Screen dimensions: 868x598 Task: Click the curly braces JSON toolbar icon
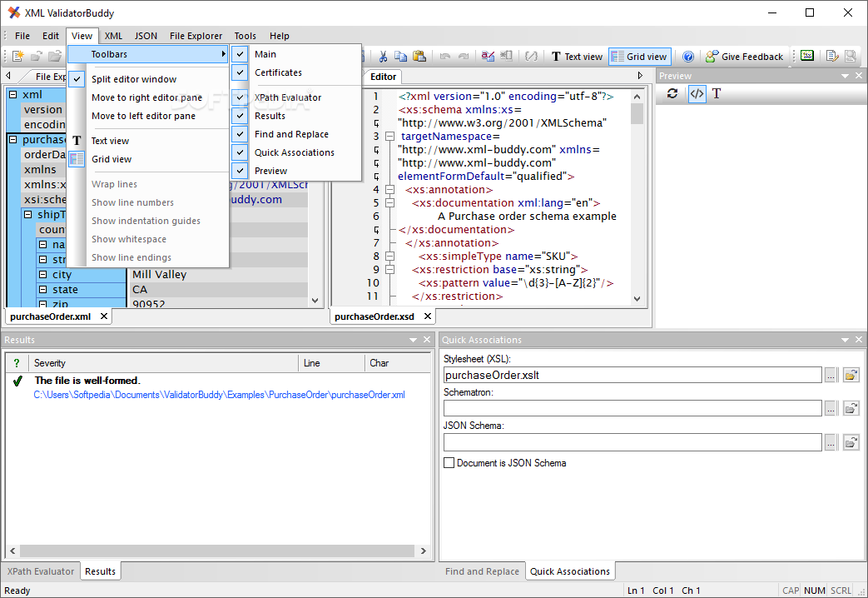pyautogui.click(x=532, y=56)
